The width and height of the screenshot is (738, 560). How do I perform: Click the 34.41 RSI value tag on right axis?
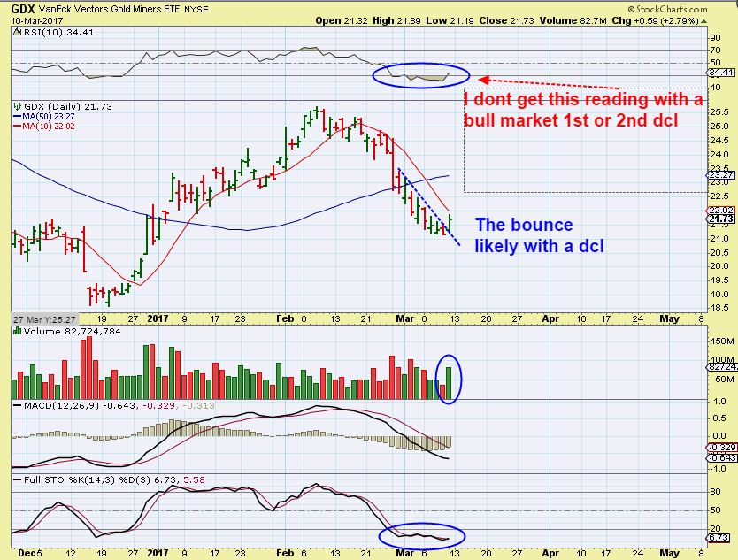click(720, 73)
